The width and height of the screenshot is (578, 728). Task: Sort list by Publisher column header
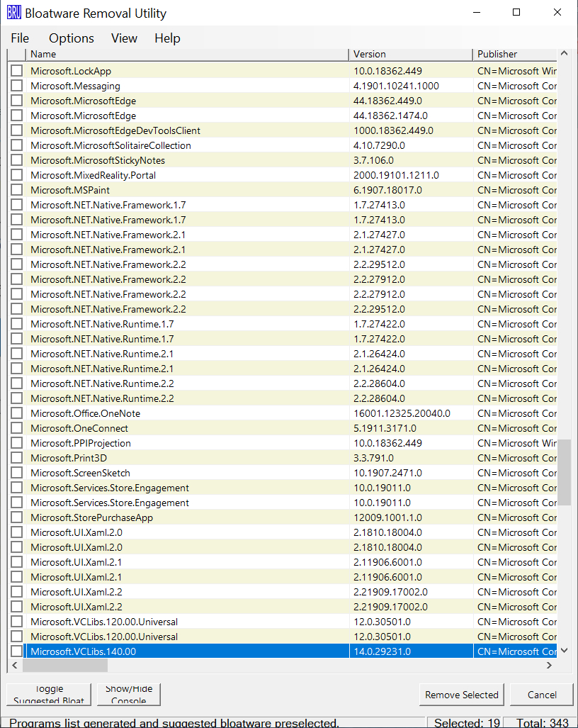pyautogui.click(x=515, y=55)
